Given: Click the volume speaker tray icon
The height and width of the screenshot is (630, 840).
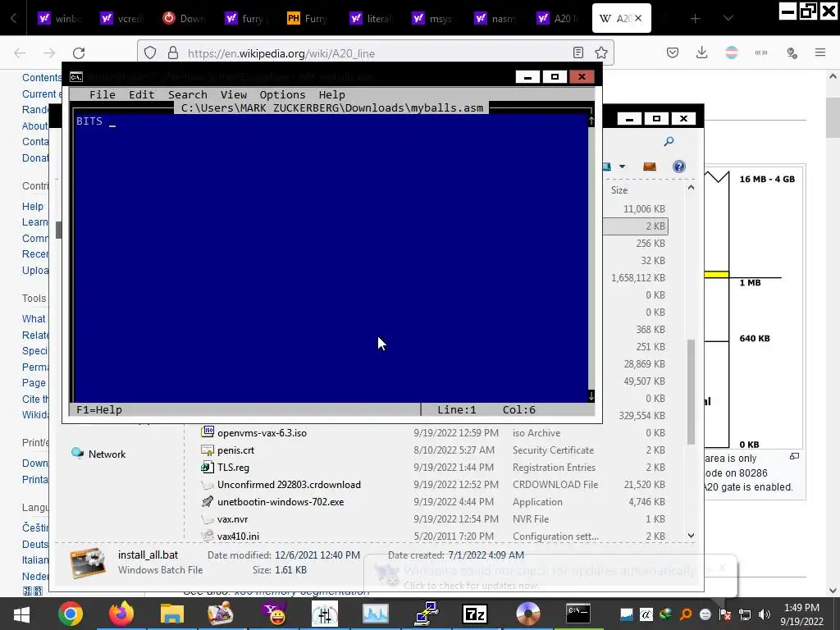Looking at the screenshot, I should 765,614.
